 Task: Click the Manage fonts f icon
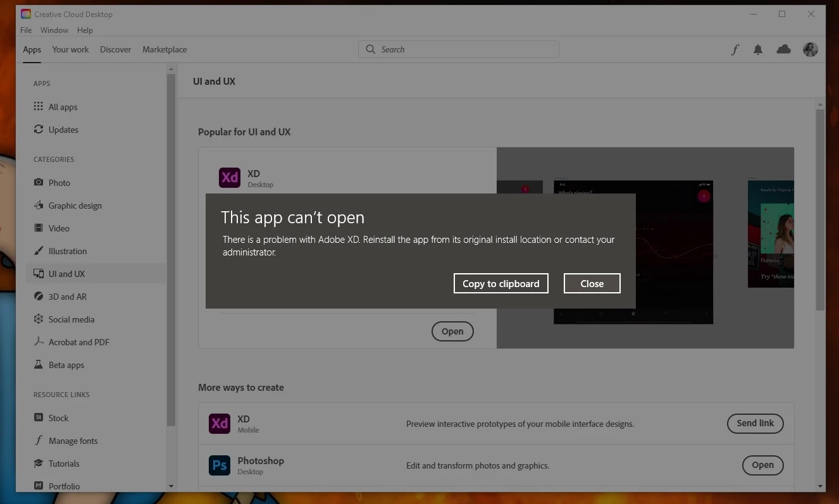[39, 441]
